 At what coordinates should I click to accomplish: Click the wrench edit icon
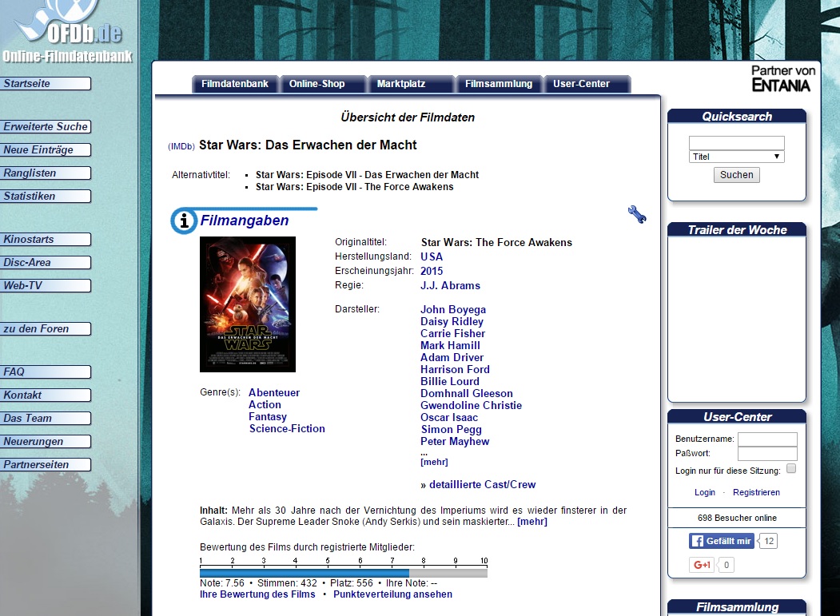point(637,214)
